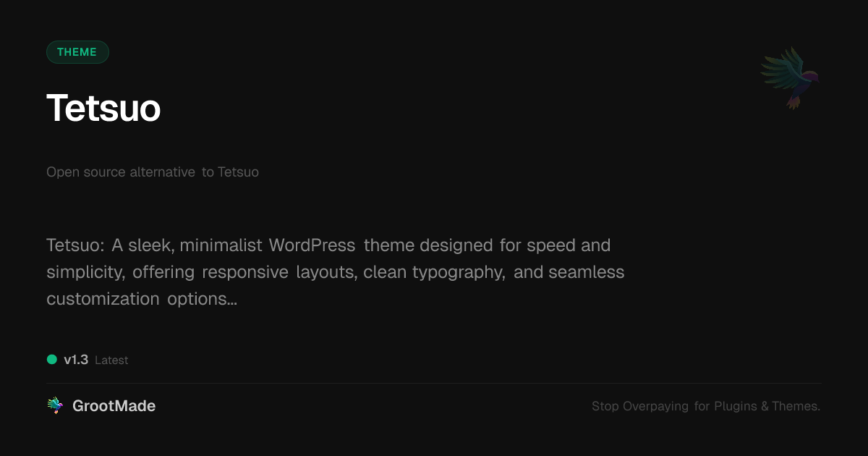The width and height of the screenshot is (868, 456).
Task: Click the Latest release label
Action: pyautogui.click(x=111, y=360)
